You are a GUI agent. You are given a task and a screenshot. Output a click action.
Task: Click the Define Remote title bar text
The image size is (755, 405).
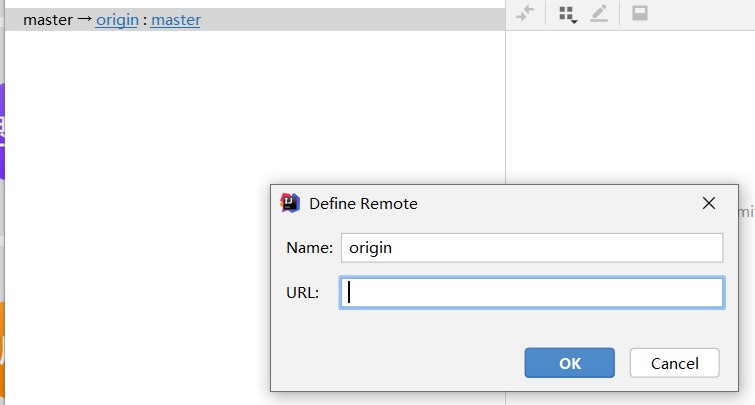click(x=363, y=203)
